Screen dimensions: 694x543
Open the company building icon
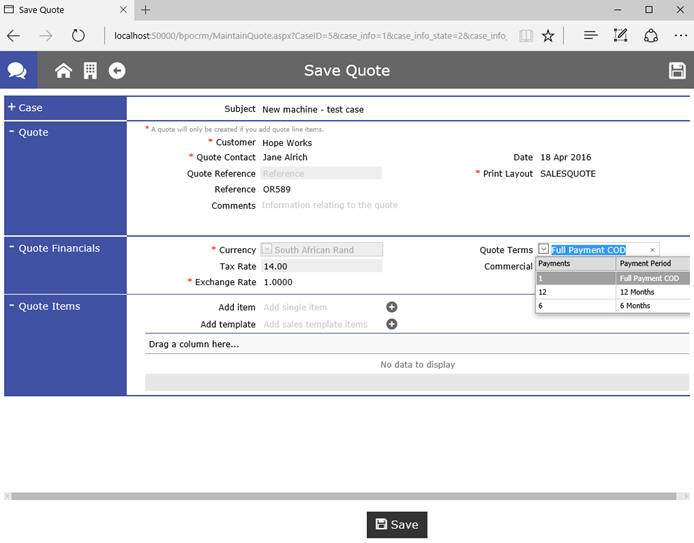[x=90, y=71]
